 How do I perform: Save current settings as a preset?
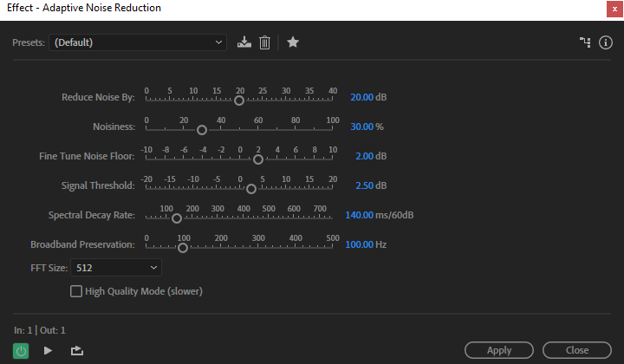244,42
